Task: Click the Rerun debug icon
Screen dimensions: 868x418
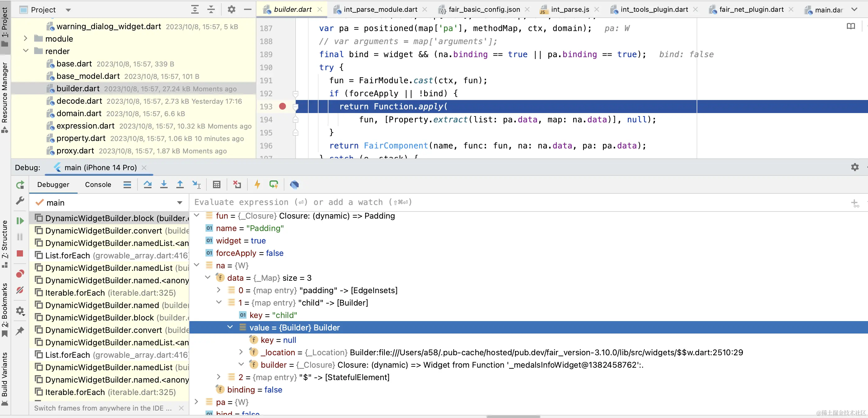Action: [20, 185]
